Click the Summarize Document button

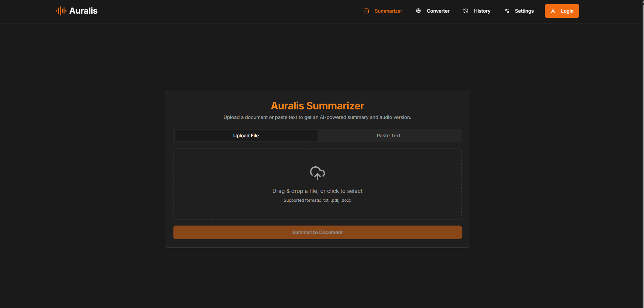pyautogui.click(x=317, y=232)
